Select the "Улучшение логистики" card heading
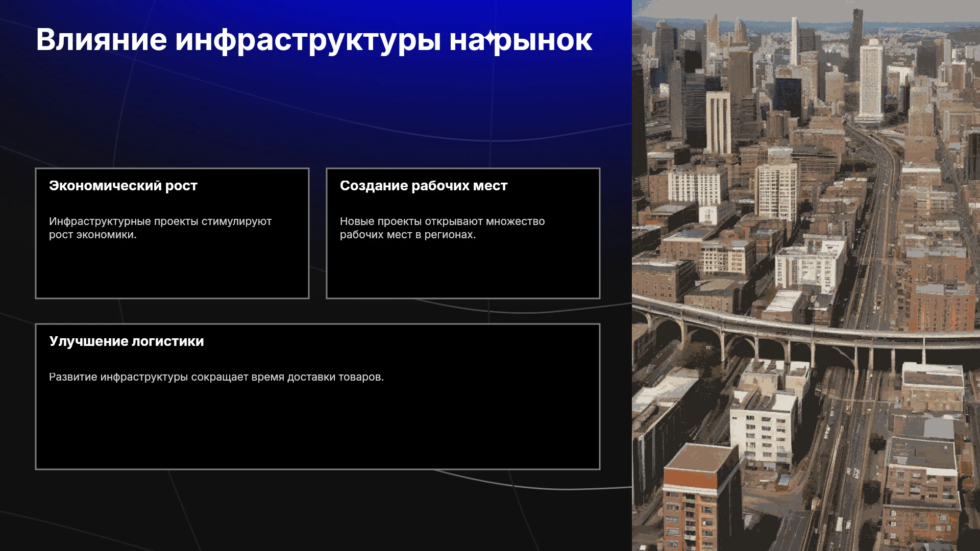The image size is (980, 551). 127,341
